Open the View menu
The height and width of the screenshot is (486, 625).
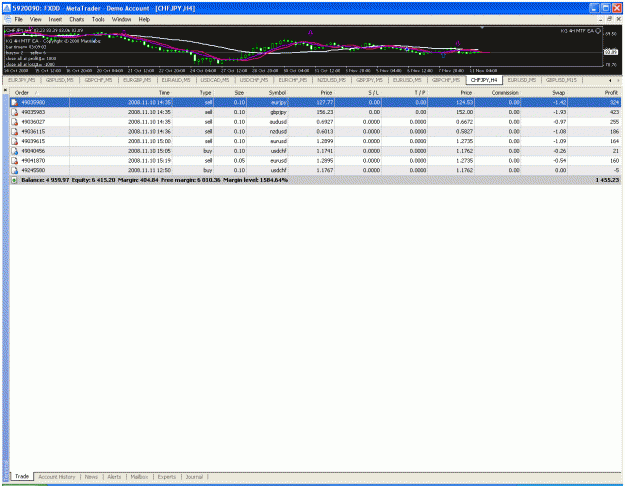(x=35, y=19)
